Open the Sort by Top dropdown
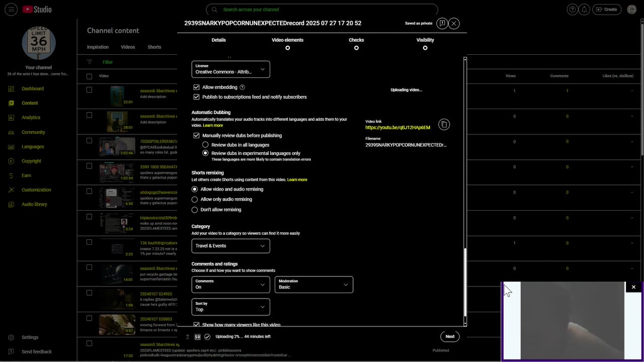 (230, 307)
